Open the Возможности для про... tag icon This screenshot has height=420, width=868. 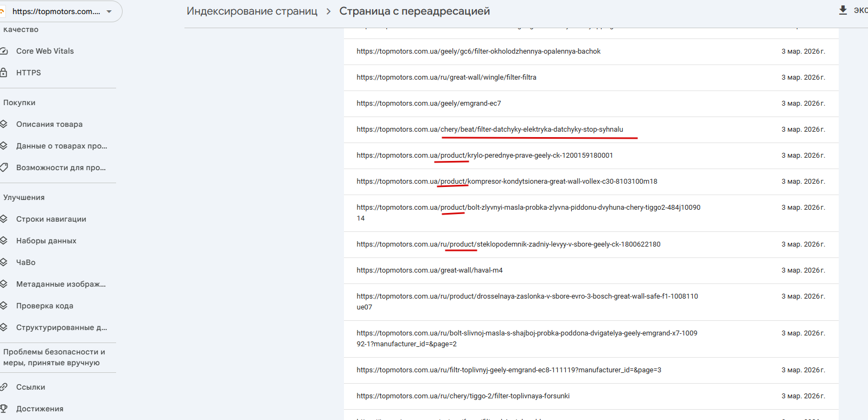click(3, 167)
